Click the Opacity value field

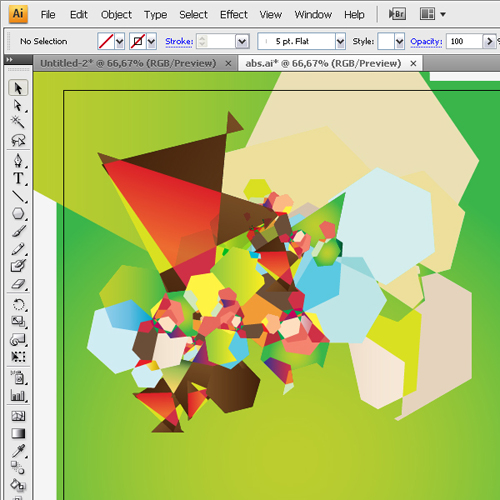coord(464,42)
